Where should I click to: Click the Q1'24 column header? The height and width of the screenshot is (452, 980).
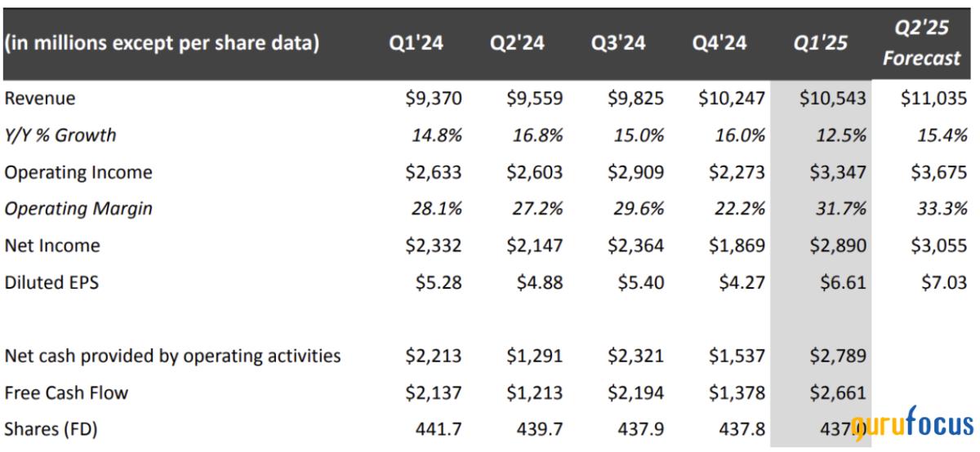[416, 43]
